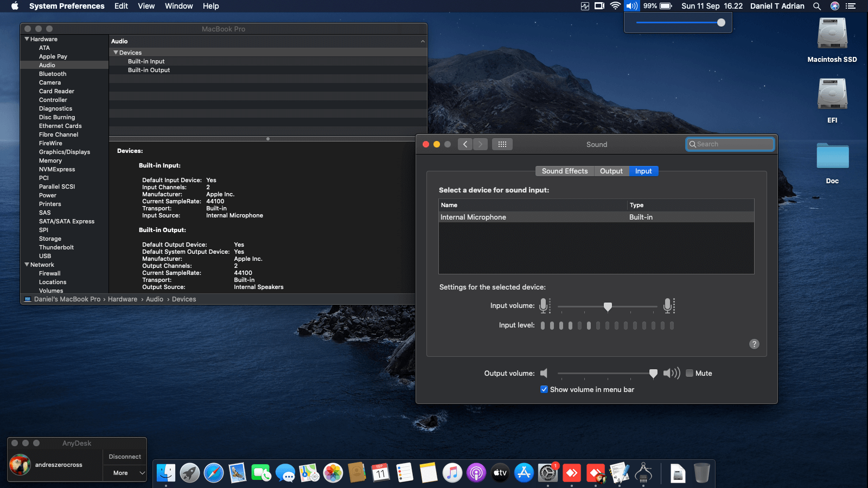Collapse the Network section triangle
Viewport: 868px width, 488px height.
pyautogui.click(x=27, y=265)
